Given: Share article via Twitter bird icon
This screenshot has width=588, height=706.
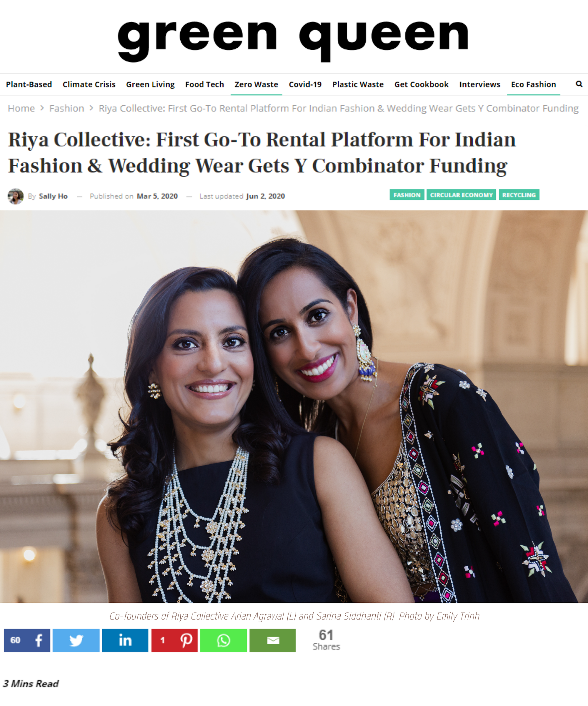Looking at the screenshot, I should 76,640.
